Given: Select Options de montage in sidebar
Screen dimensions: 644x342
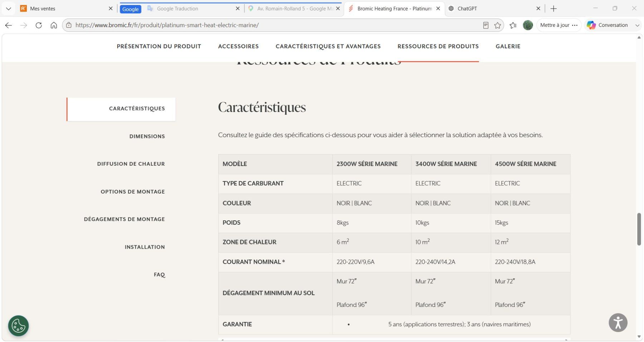Looking at the screenshot, I should click(x=133, y=192).
